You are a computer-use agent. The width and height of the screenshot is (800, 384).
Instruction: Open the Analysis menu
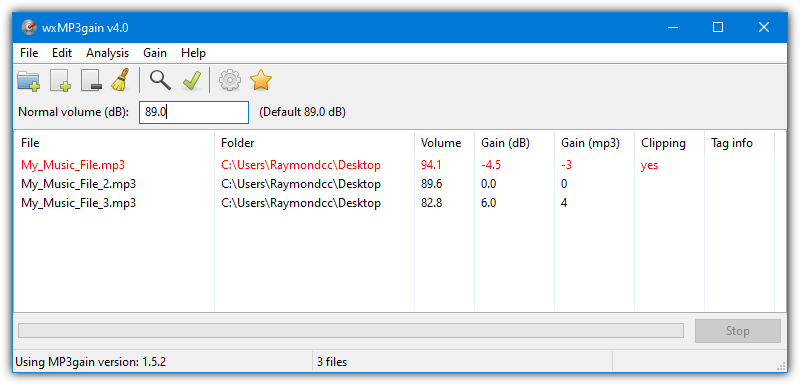point(108,53)
